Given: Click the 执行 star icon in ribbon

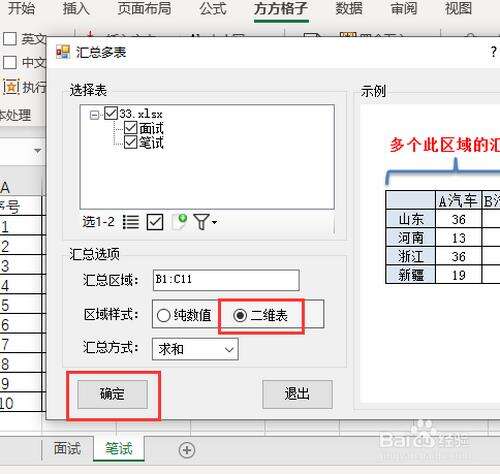Looking at the screenshot, I should (x=11, y=87).
